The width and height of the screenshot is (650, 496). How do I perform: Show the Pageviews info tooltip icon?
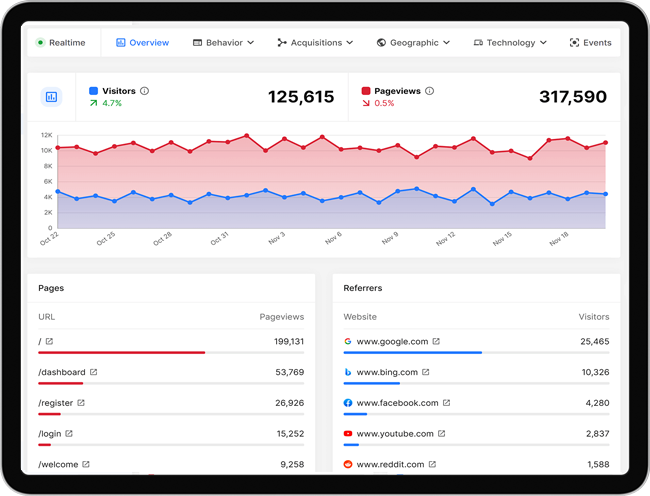click(429, 91)
